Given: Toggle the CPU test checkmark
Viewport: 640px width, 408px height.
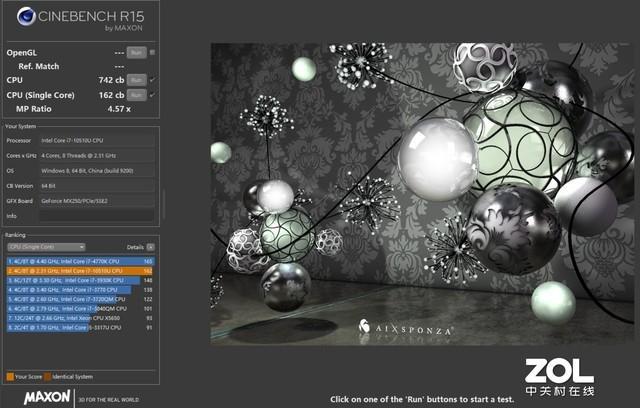Looking at the screenshot, I should tap(152, 80).
